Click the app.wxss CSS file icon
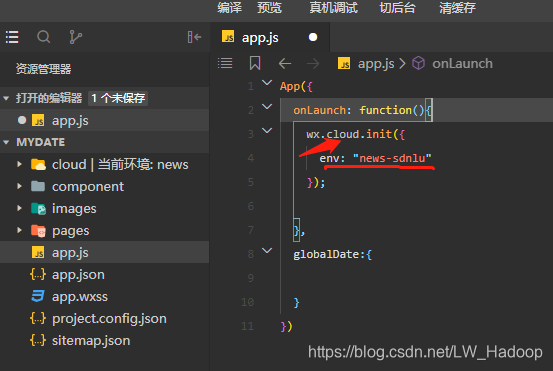 [38, 296]
